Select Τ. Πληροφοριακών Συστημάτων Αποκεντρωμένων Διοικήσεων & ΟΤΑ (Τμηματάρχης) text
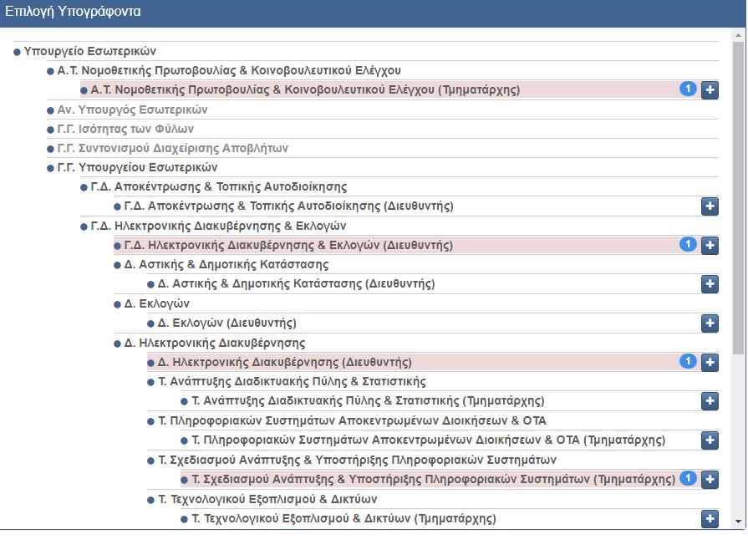 [429, 440]
